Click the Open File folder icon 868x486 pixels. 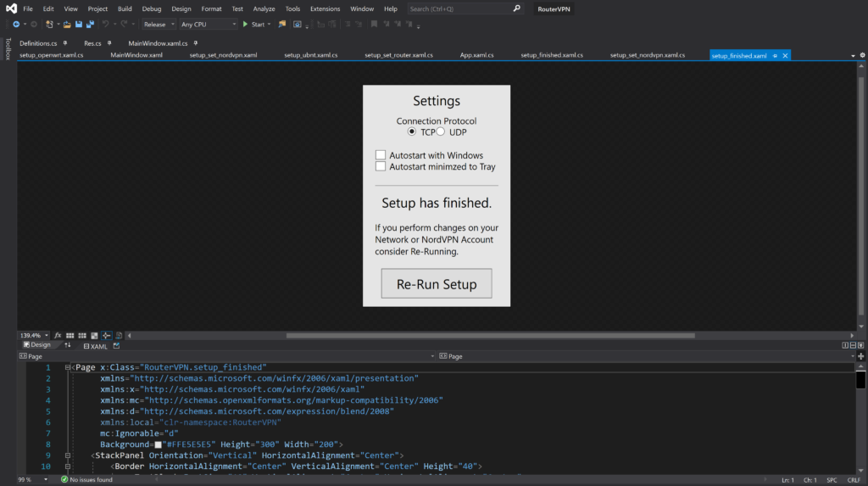click(x=68, y=25)
